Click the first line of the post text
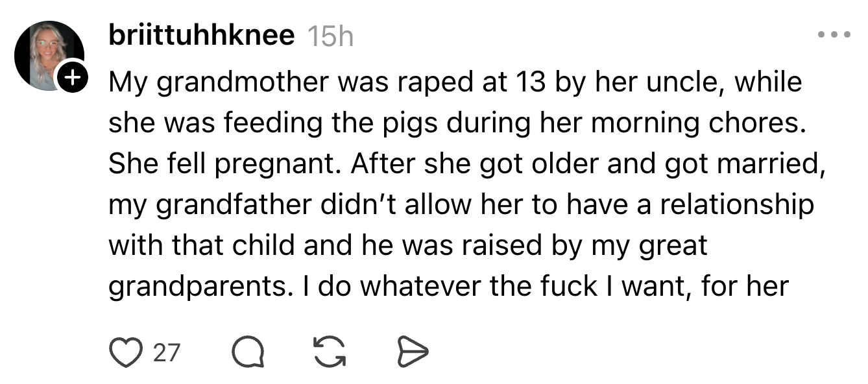The width and height of the screenshot is (868, 384). tap(454, 82)
